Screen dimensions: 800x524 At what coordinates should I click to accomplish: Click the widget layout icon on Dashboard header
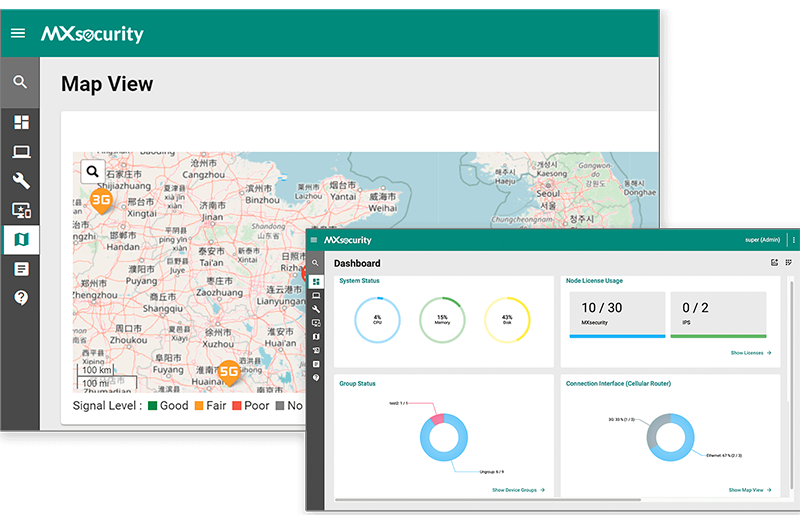788,262
